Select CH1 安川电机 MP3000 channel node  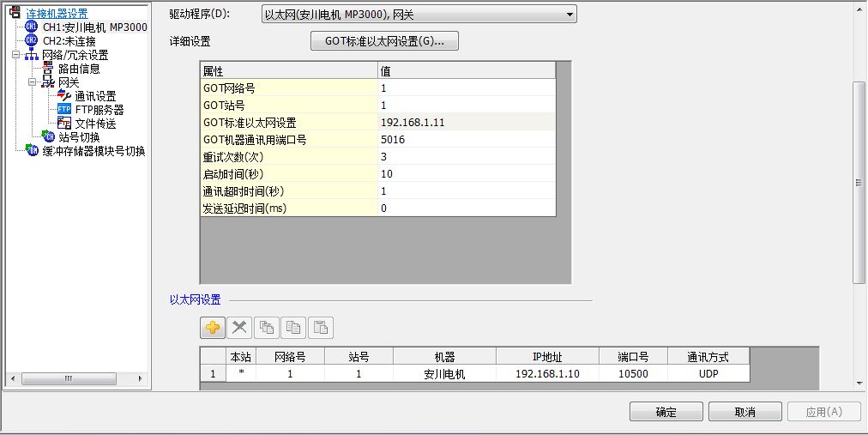coord(94,27)
